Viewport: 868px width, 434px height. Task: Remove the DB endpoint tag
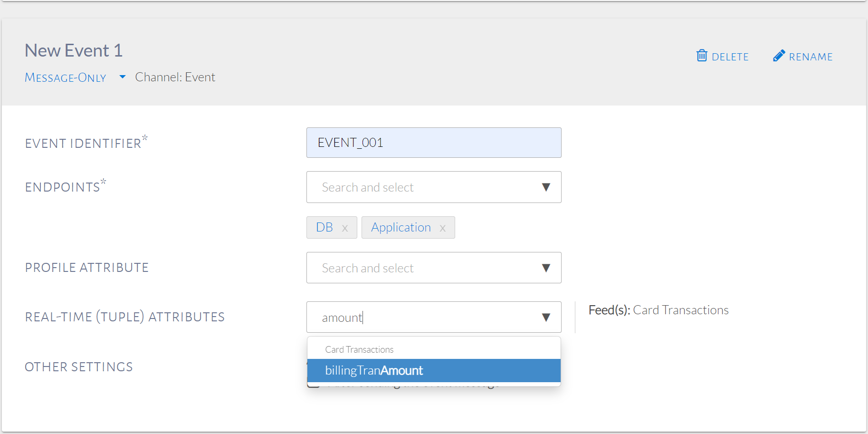click(x=345, y=228)
